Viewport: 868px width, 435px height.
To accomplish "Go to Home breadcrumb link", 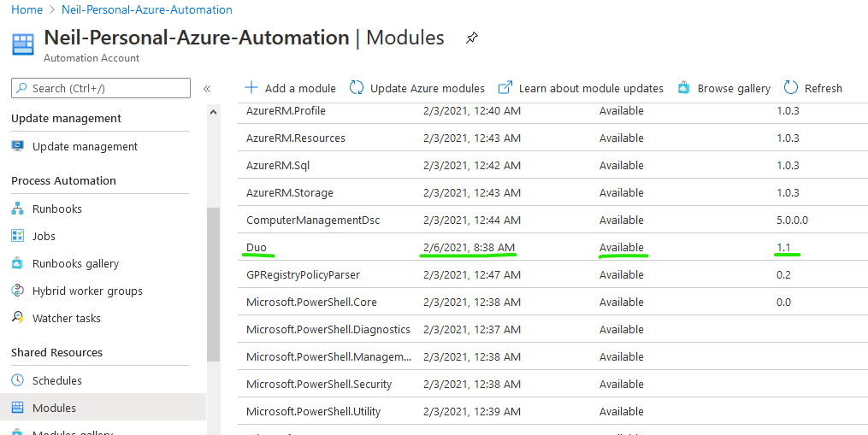I will pyautogui.click(x=27, y=9).
